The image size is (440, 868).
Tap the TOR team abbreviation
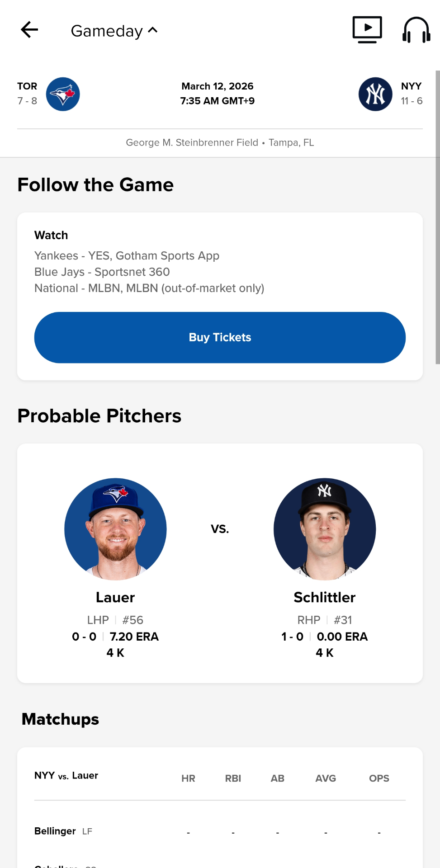pyautogui.click(x=27, y=86)
